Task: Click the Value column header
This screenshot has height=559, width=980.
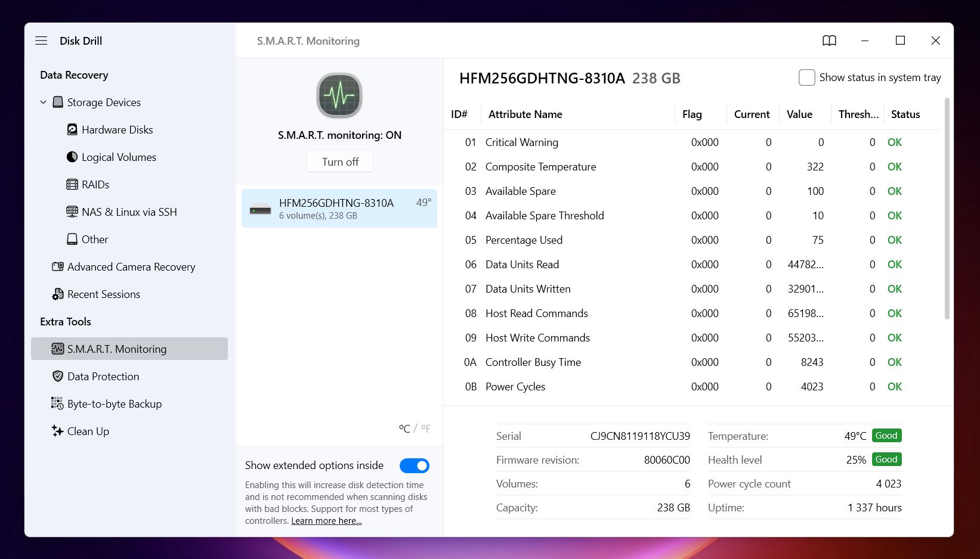Action: point(799,114)
